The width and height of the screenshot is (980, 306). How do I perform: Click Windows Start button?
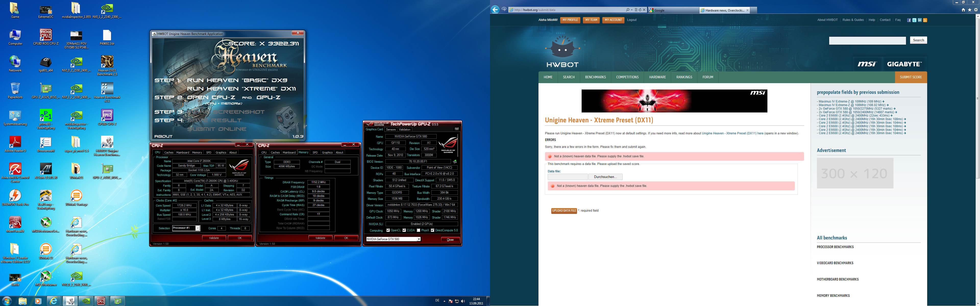coord(6,301)
